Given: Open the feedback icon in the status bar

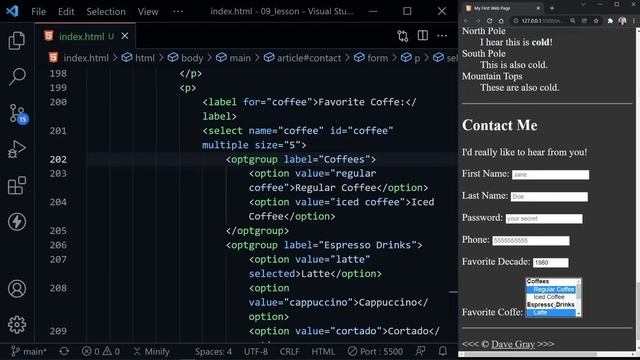Looking at the screenshot, I should click(x=420, y=351).
